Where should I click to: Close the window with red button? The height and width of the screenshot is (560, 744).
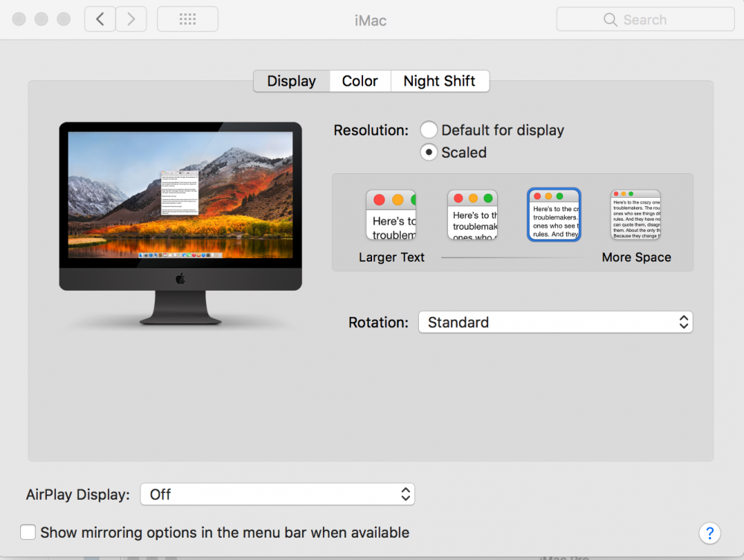[x=19, y=19]
